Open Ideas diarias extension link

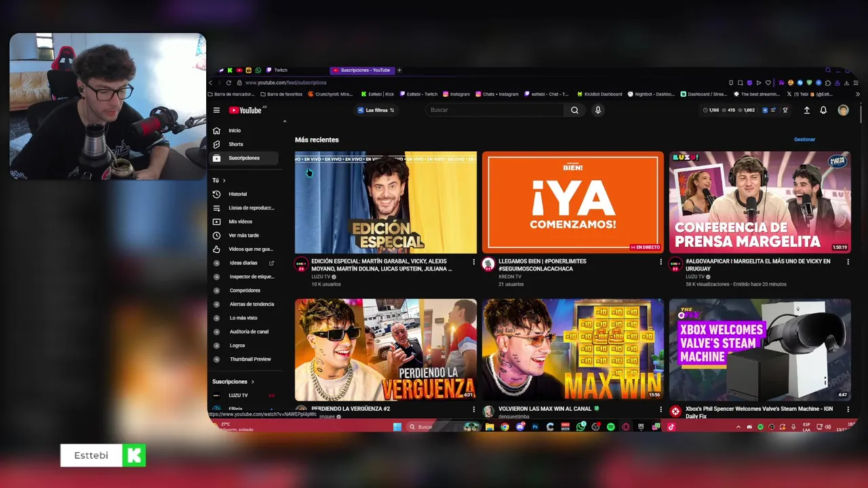point(244,263)
